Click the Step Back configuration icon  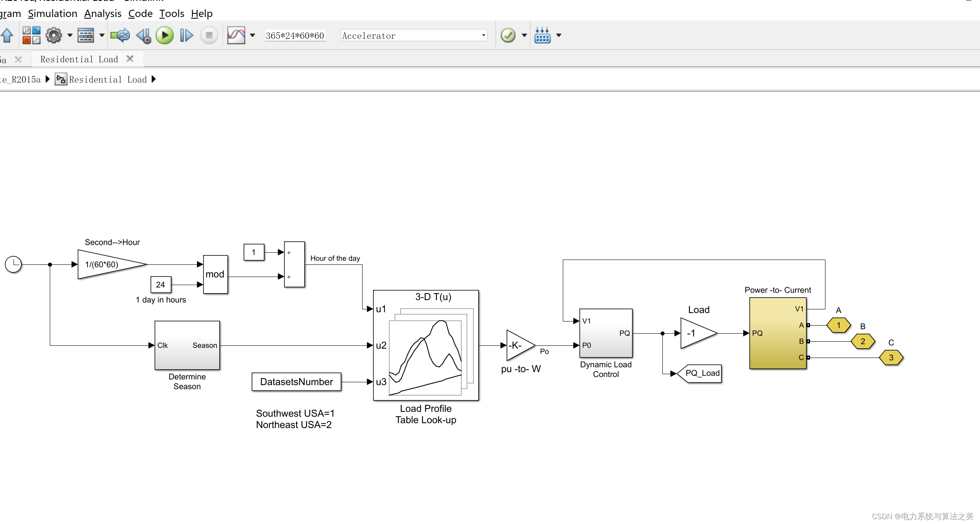click(x=144, y=36)
